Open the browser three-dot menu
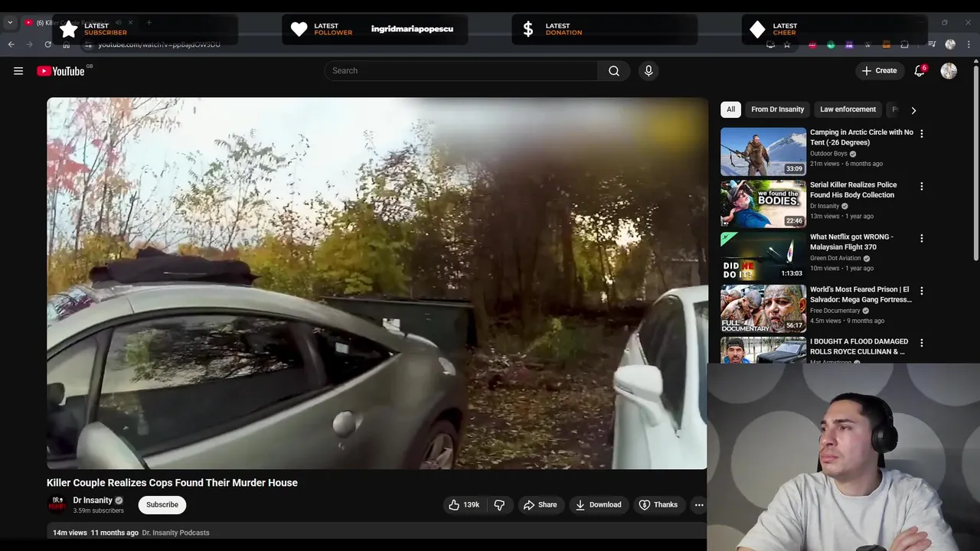 (969, 44)
